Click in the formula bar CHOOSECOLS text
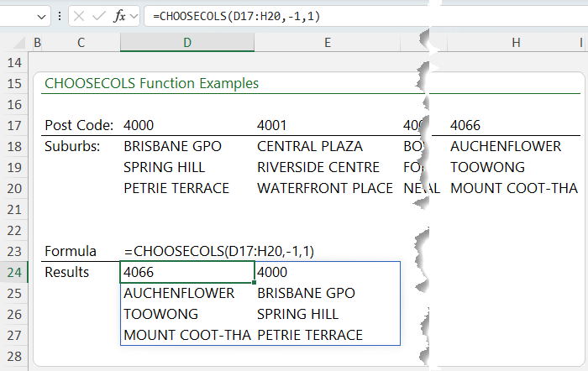 236,16
